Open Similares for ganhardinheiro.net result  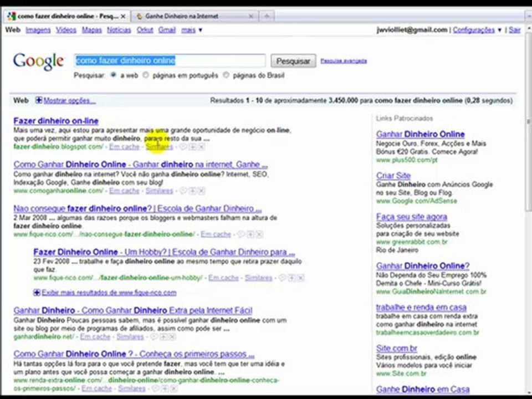coord(130,336)
